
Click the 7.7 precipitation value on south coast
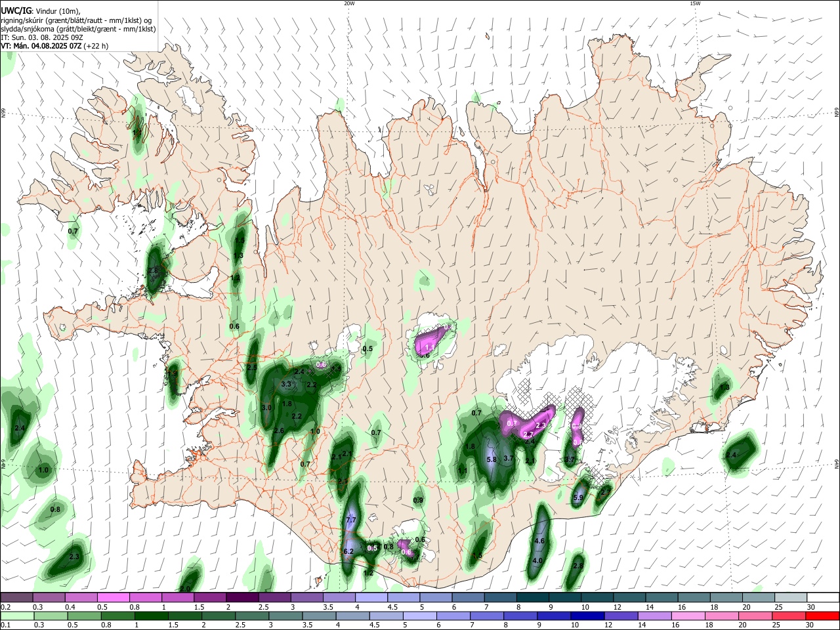click(350, 520)
